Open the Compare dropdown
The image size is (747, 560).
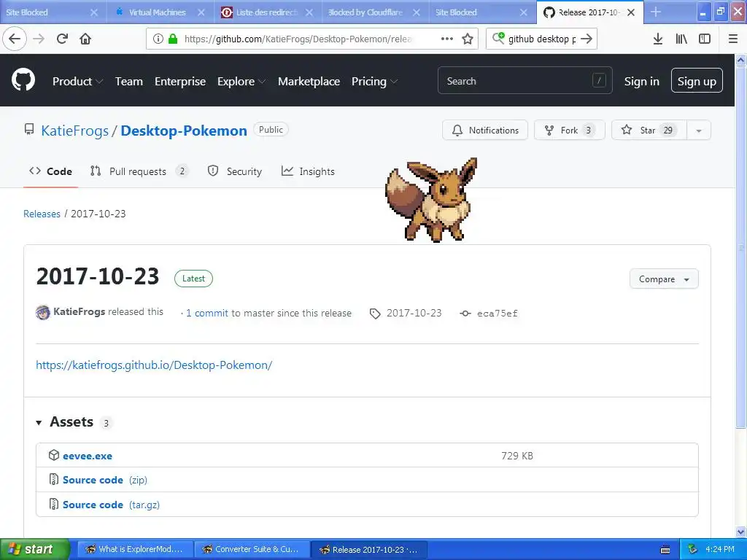[x=664, y=279]
